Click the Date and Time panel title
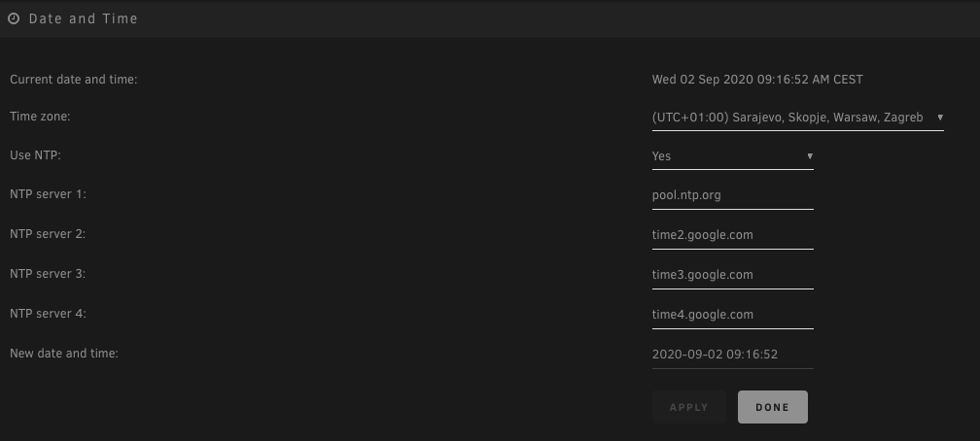Screen dimensions: 980x441 click(x=84, y=18)
